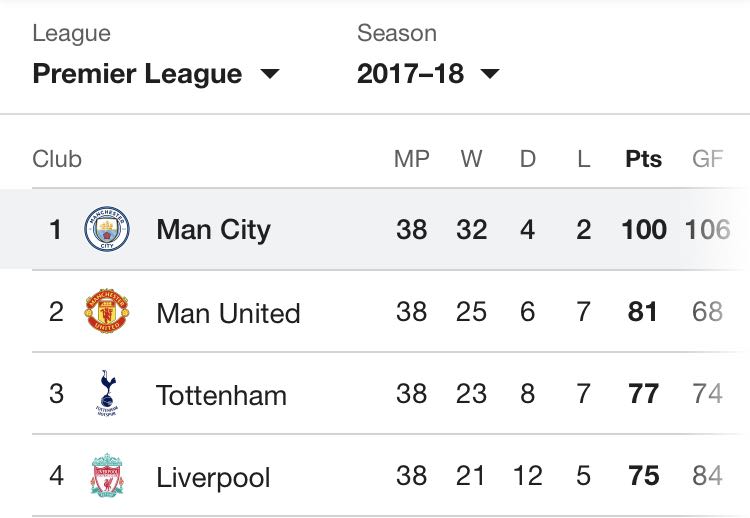Select the Tottenham Hotspur cockerel logo
750x518 pixels.
[108, 393]
